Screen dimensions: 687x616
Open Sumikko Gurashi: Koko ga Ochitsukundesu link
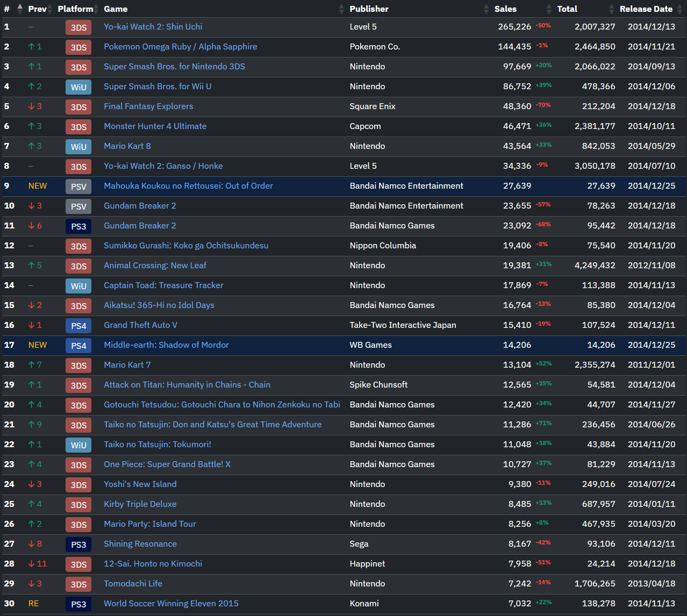click(186, 245)
